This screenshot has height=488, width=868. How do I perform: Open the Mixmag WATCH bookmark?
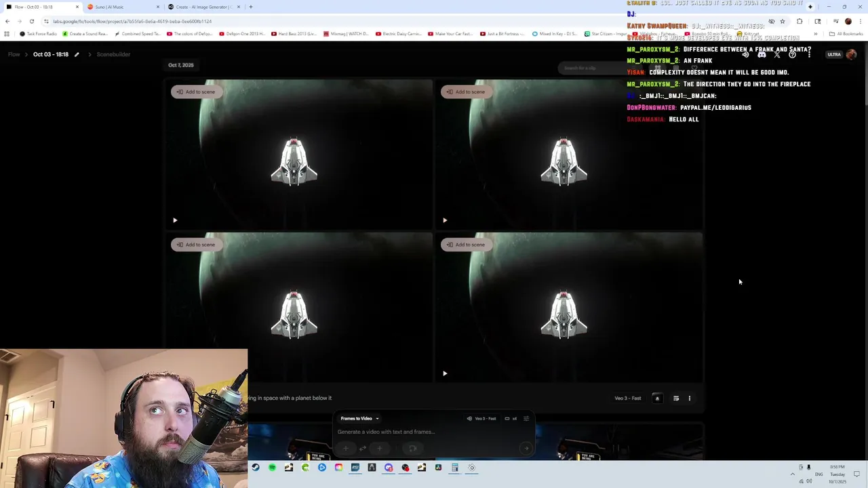(346, 34)
